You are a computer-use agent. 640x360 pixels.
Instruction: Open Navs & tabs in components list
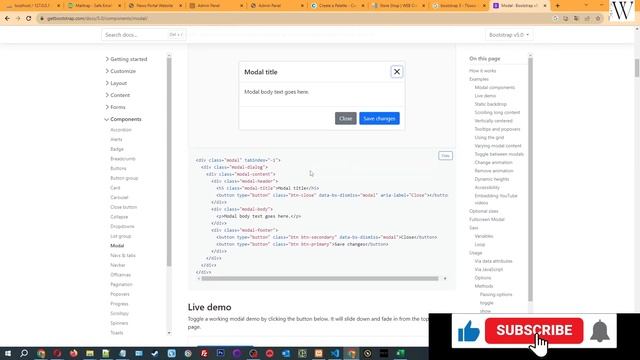click(123, 256)
